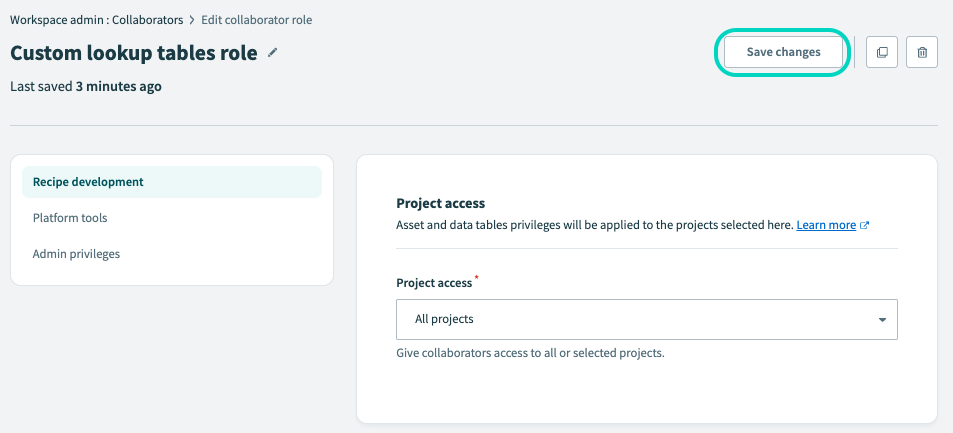The width and height of the screenshot is (953, 433).
Task: Click the breadcrumb chevron separator
Action: [x=192, y=20]
